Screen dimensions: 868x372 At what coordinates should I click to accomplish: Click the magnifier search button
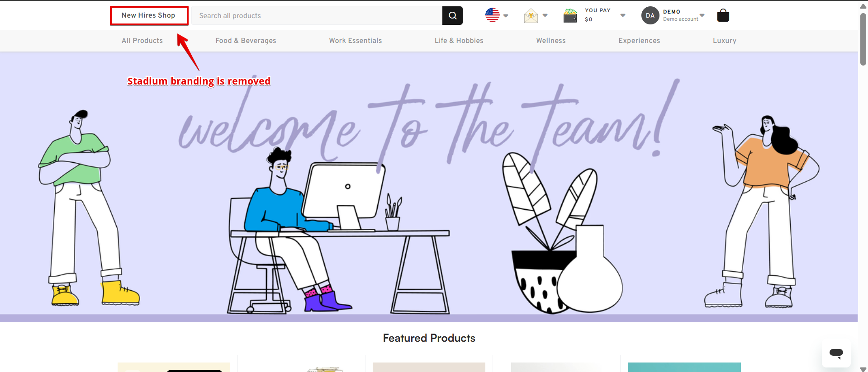pos(452,15)
